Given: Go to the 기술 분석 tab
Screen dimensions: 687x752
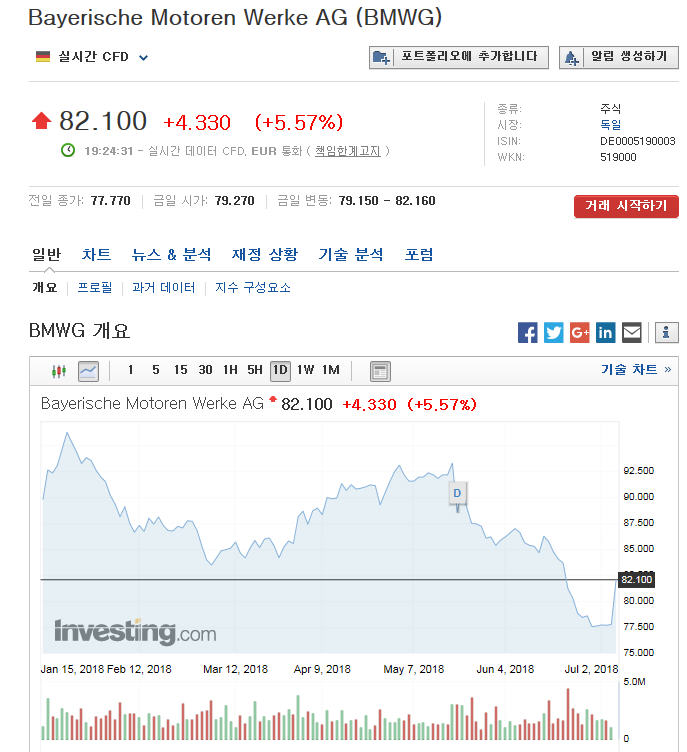Looking at the screenshot, I should coord(351,255).
